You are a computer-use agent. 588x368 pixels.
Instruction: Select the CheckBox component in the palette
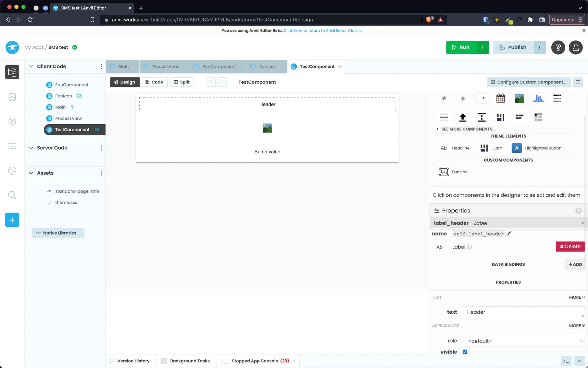(444, 98)
